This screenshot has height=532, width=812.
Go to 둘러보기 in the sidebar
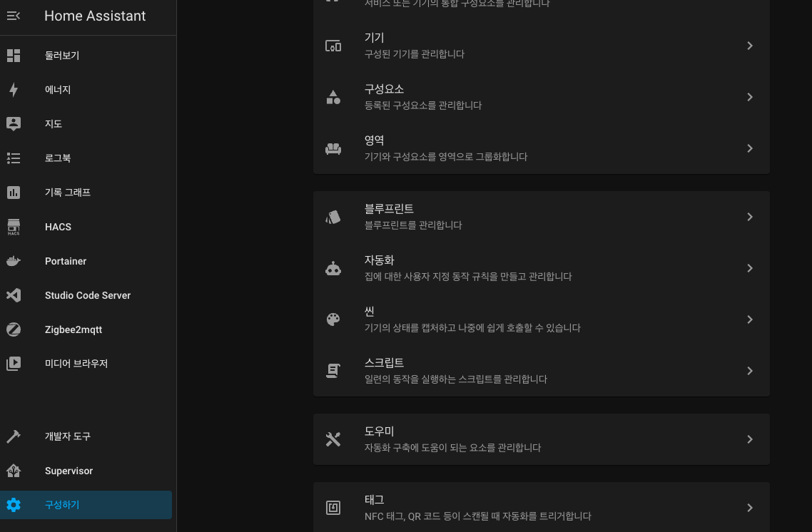(x=86, y=56)
